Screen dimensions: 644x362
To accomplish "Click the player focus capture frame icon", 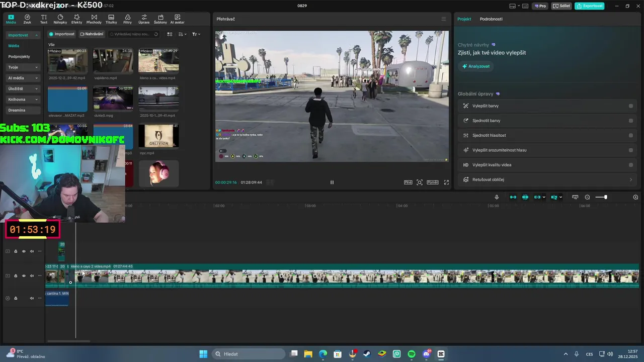I will click(420, 183).
